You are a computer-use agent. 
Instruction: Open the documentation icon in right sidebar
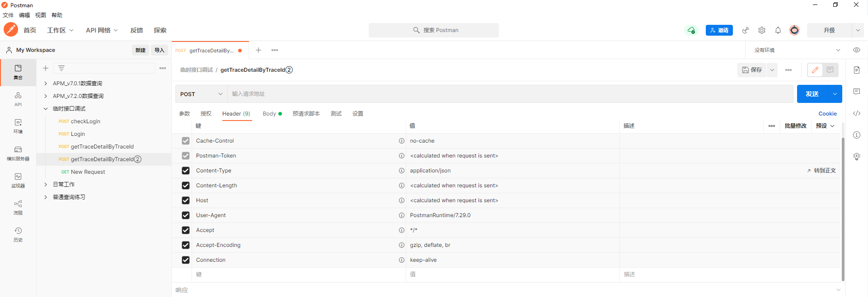click(857, 70)
